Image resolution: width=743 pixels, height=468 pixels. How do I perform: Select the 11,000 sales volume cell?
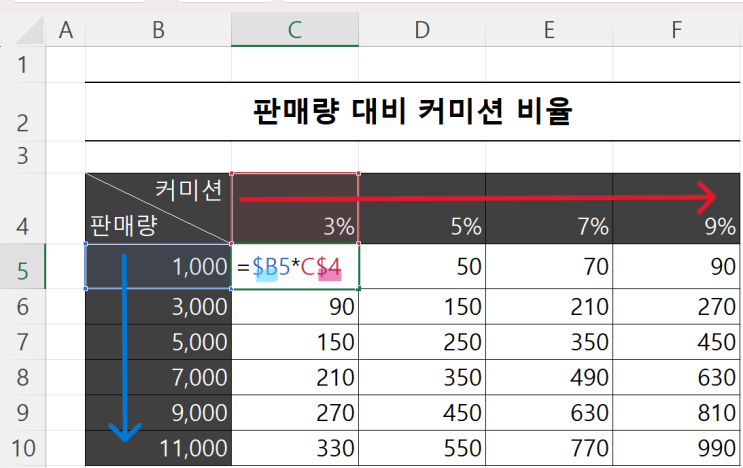158,448
